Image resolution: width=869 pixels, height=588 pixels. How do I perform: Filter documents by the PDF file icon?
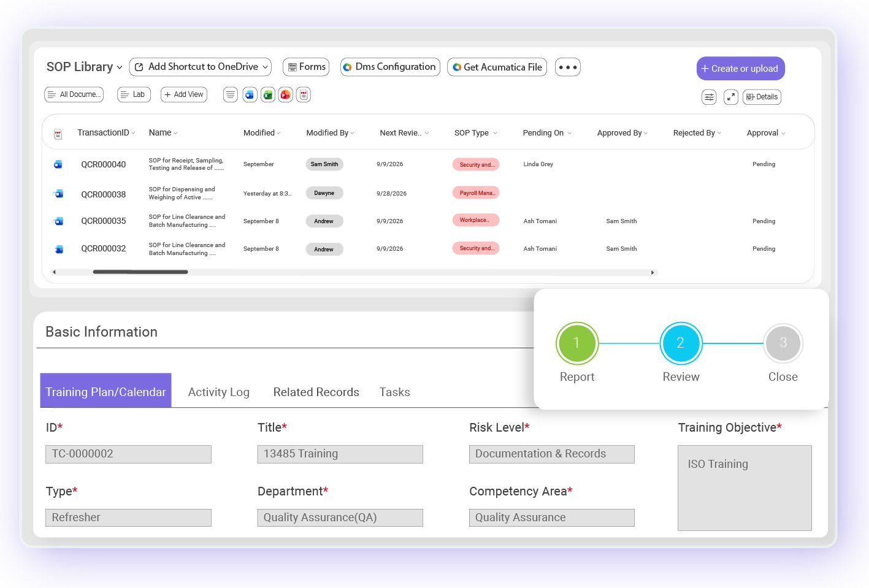304,95
